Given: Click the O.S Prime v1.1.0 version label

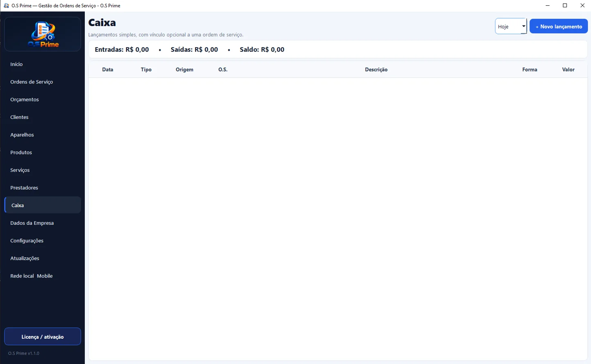Looking at the screenshot, I should point(24,353).
